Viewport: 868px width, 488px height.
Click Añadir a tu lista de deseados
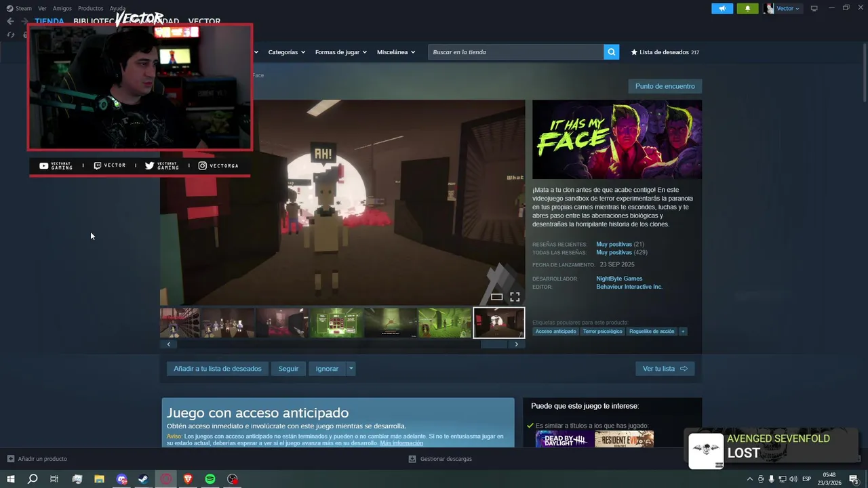click(x=217, y=369)
